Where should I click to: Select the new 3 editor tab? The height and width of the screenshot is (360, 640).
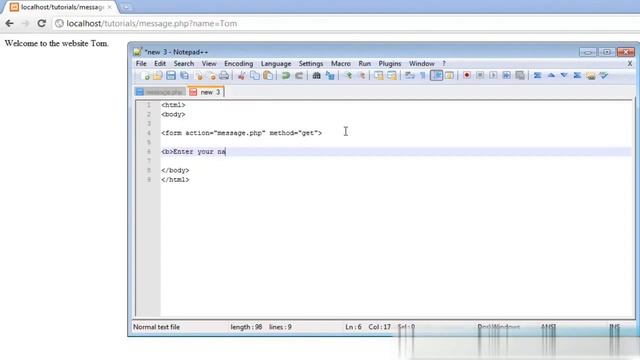[x=206, y=92]
